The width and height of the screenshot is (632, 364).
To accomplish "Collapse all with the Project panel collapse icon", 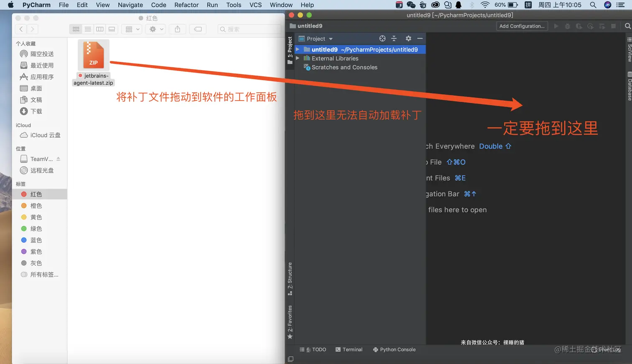I will pyautogui.click(x=394, y=38).
